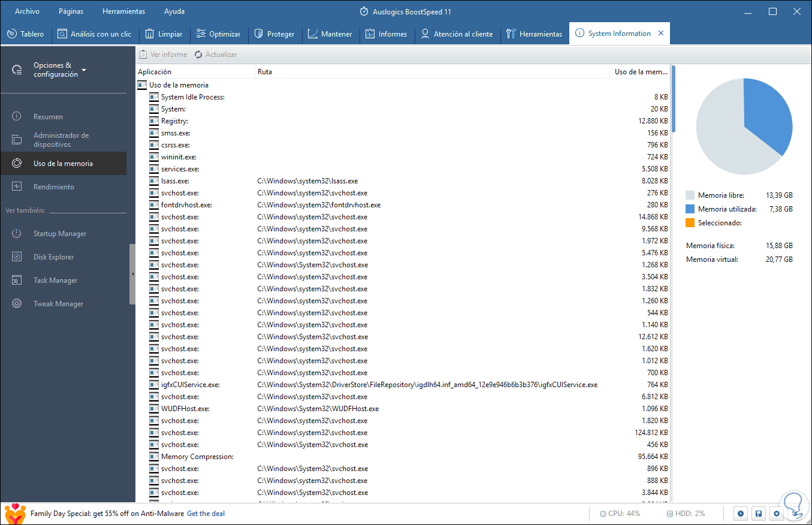
Task: Launch Startup Manager from the sidebar
Action: pyautogui.click(x=63, y=234)
